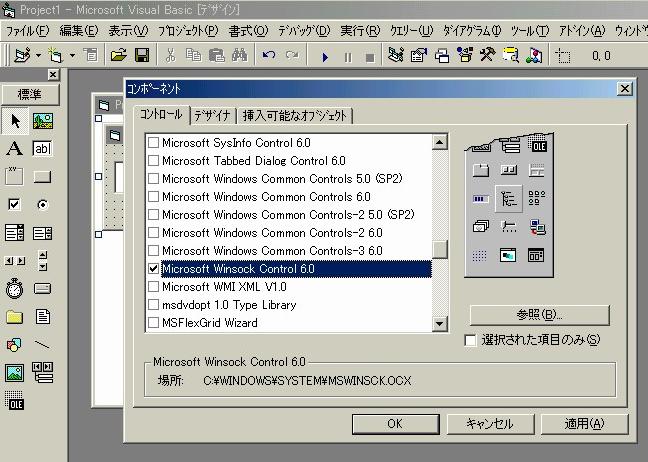
Task: Click the Redo arrow icon
Action: pyautogui.click(x=292, y=55)
